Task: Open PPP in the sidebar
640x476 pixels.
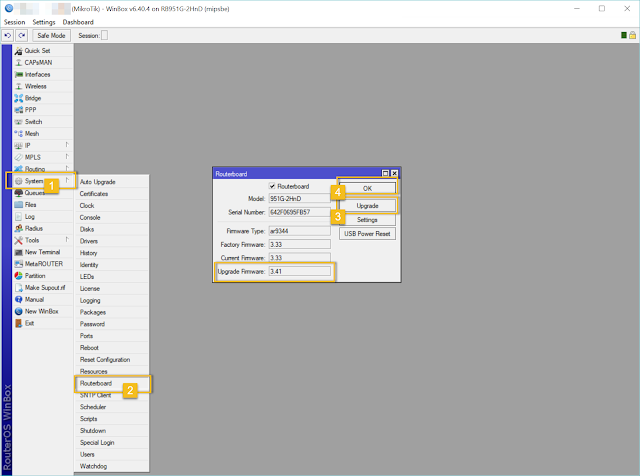Action: pyautogui.click(x=43, y=110)
